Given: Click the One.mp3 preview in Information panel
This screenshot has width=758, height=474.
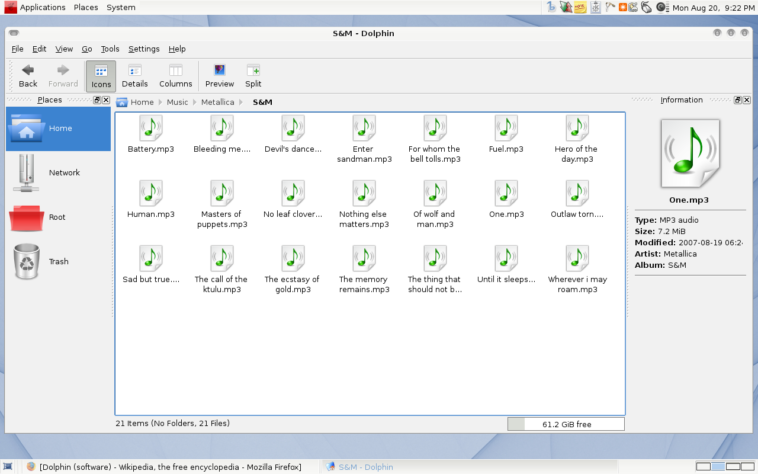Looking at the screenshot, I should click(x=690, y=154).
